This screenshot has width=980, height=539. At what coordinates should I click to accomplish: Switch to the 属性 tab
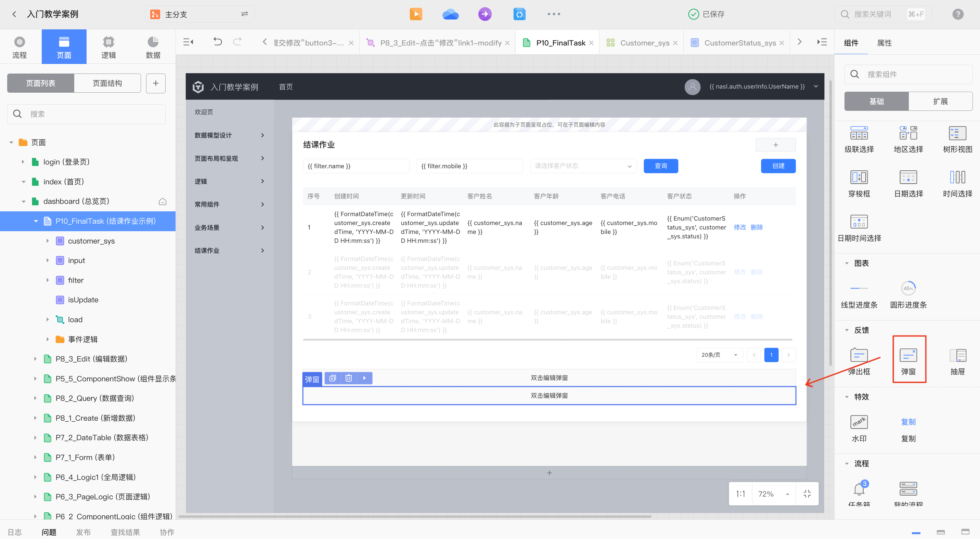click(x=885, y=43)
